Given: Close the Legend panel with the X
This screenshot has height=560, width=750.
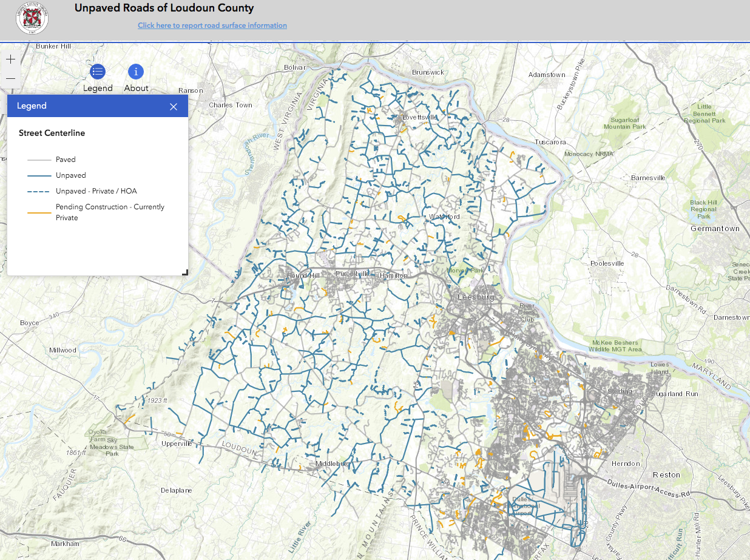Looking at the screenshot, I should click(174, 106).
